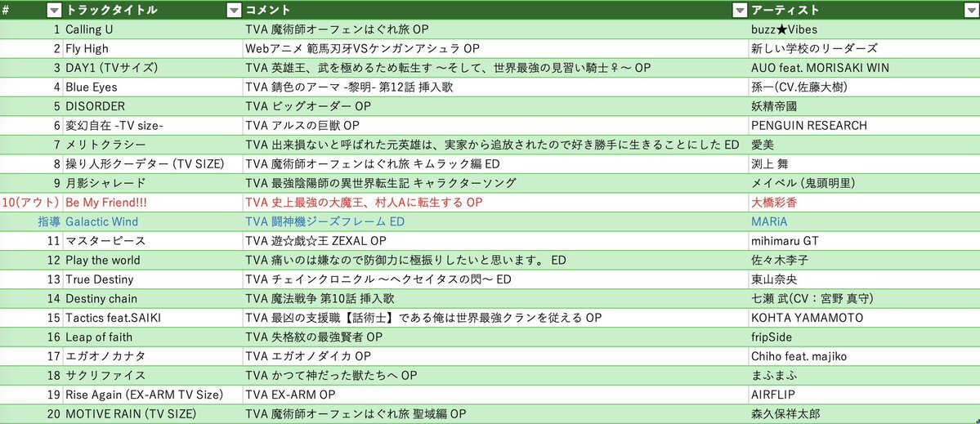Click the '妖精帝國' artist cell
980x424 pixels.
(x=864, y=106)
